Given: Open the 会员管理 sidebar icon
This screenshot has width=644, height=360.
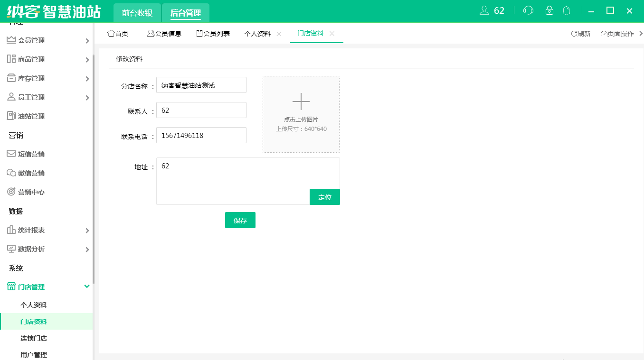Looking at the screenshot, I should tap(10, 40).
